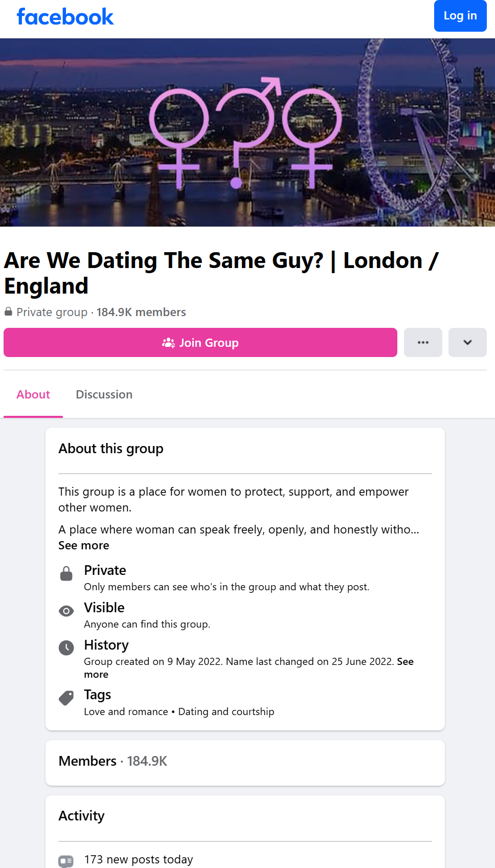This screenshot has height=868, width=495.
Task: Click the Log in button
Action: point(460,16)
